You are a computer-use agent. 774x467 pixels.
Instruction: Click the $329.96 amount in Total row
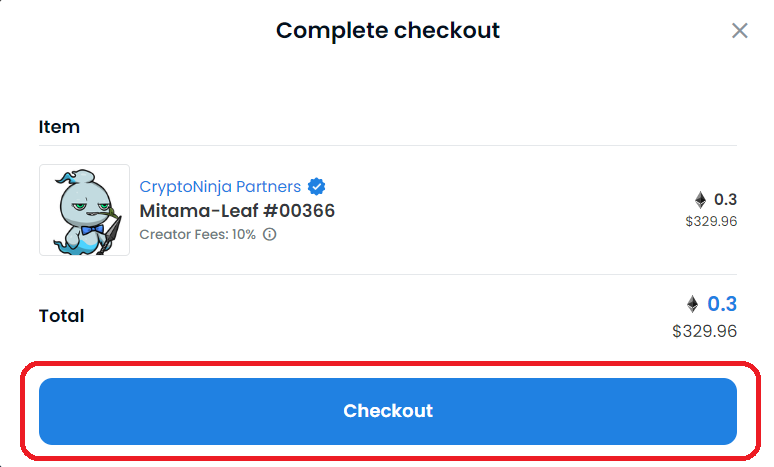point(704,331)
